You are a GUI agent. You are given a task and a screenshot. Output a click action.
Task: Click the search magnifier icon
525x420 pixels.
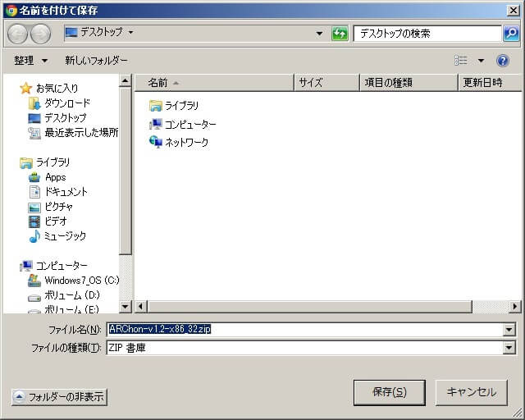(511, 33)
